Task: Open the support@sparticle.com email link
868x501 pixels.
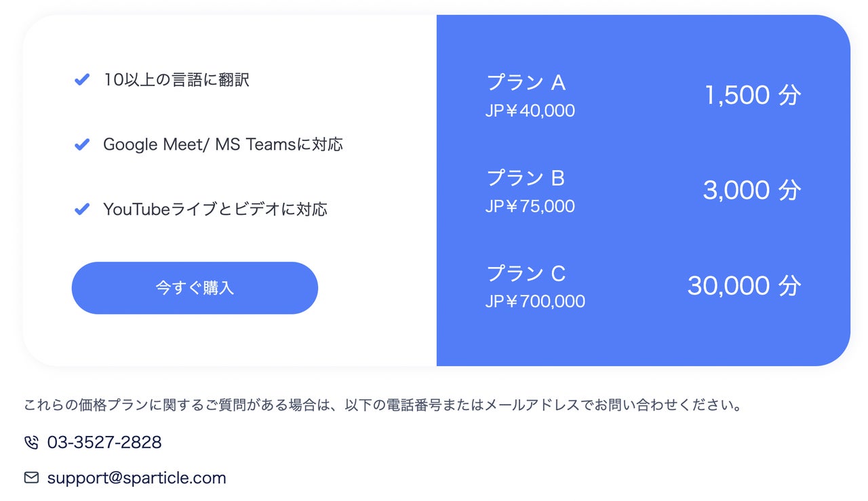Action: tap(136, 478)
